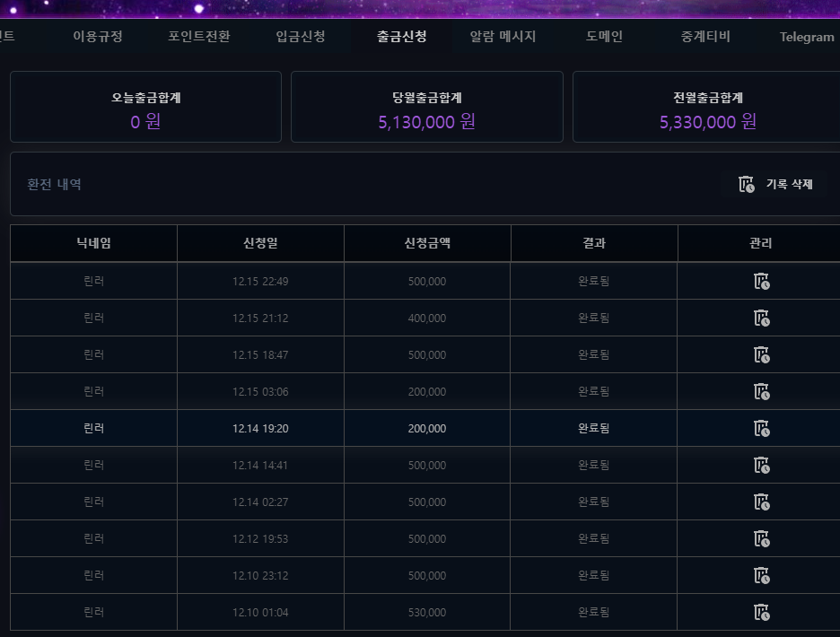Delete the 12.10 23:12 withdrawal record

(x=761, y=575)
